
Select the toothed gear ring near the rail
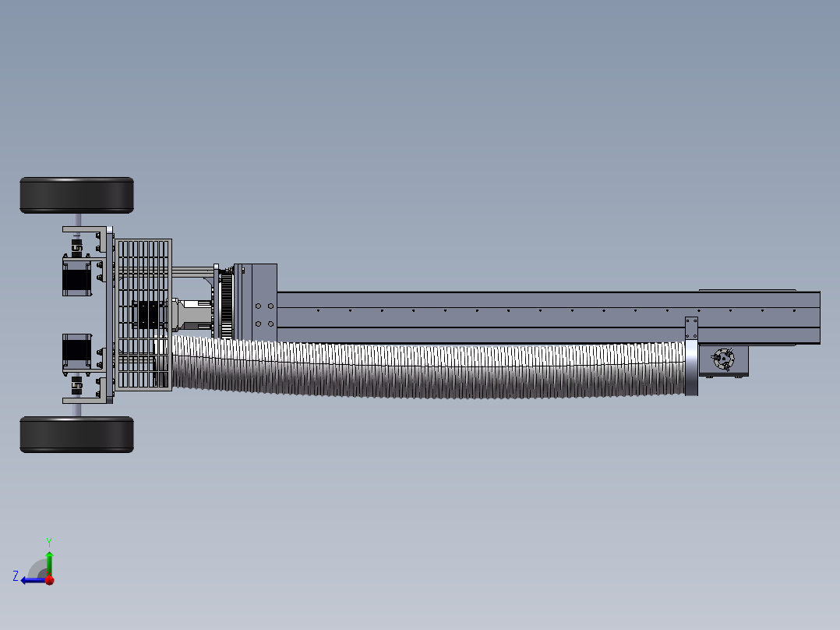tap(227, 304)
